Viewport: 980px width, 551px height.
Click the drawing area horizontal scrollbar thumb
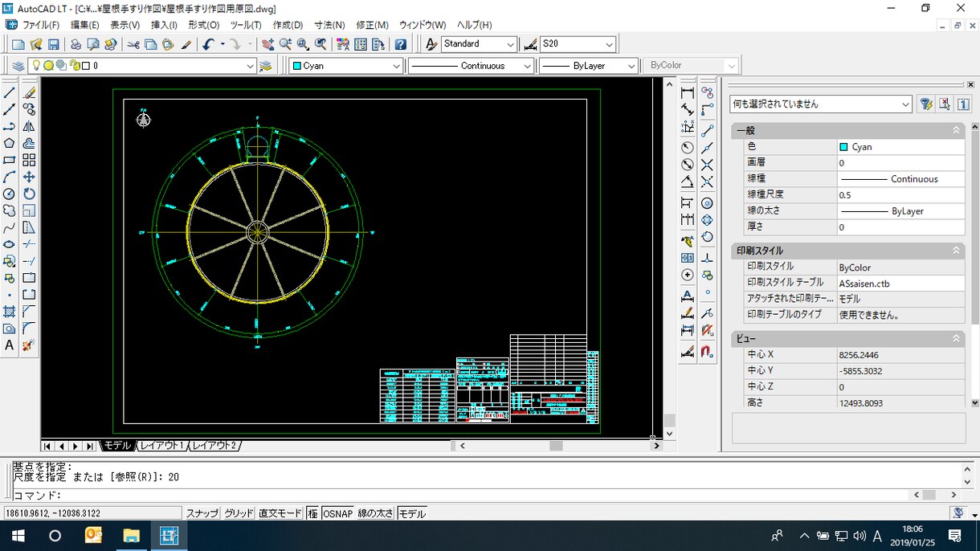coord(556,446)
